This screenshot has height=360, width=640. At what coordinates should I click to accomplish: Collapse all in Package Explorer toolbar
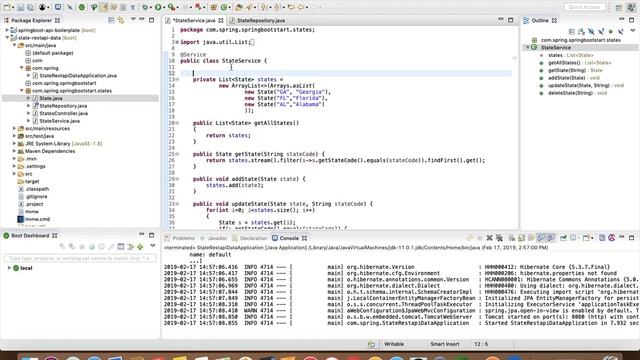111,20
